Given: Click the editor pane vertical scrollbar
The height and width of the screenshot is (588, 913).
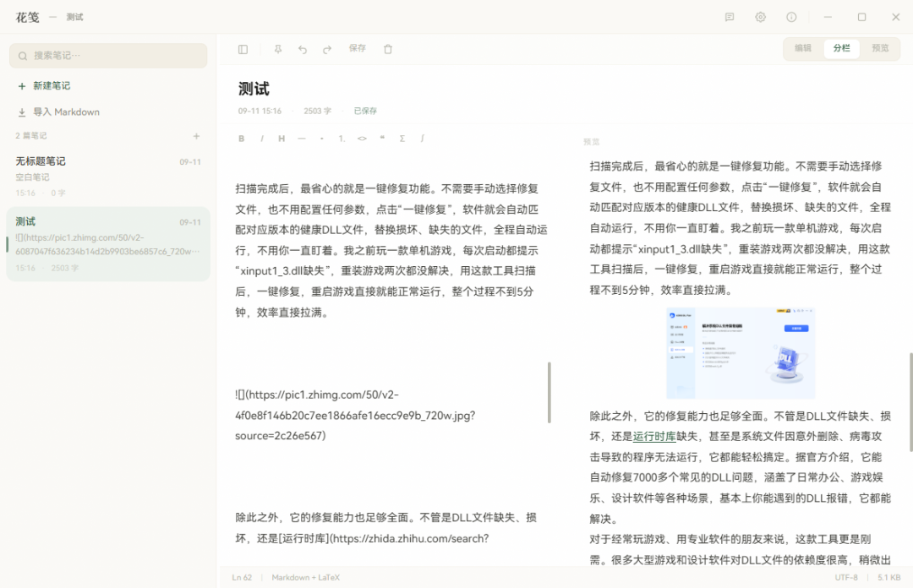Looking at the screenshot, I should coord(549,392).
